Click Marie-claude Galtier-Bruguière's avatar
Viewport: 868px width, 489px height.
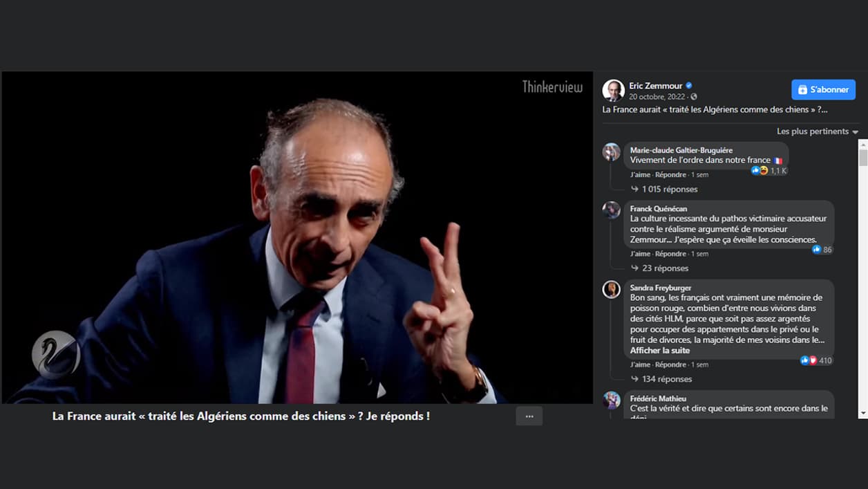612,152
